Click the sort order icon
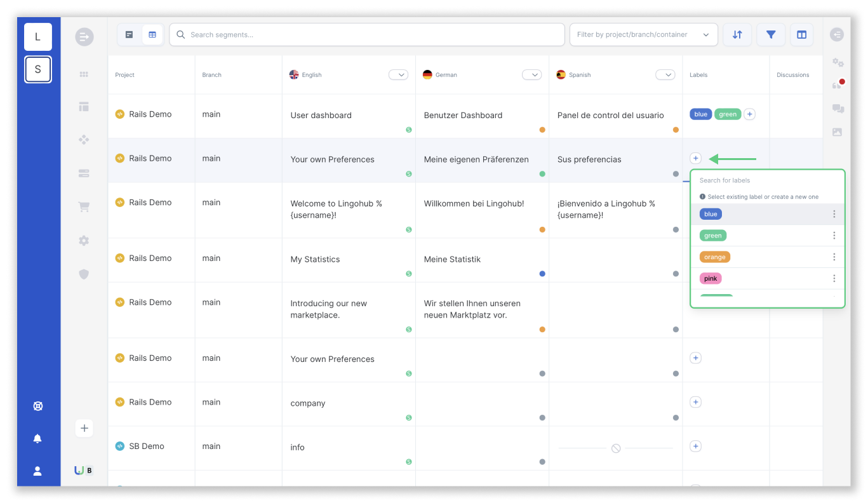868x503 pixels. 737,35
